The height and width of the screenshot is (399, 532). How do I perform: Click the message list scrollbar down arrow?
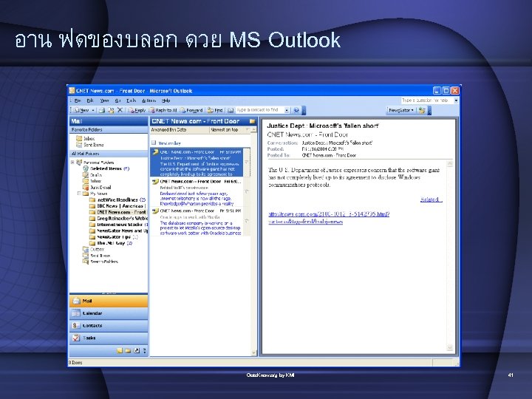(x=253, y=353)
